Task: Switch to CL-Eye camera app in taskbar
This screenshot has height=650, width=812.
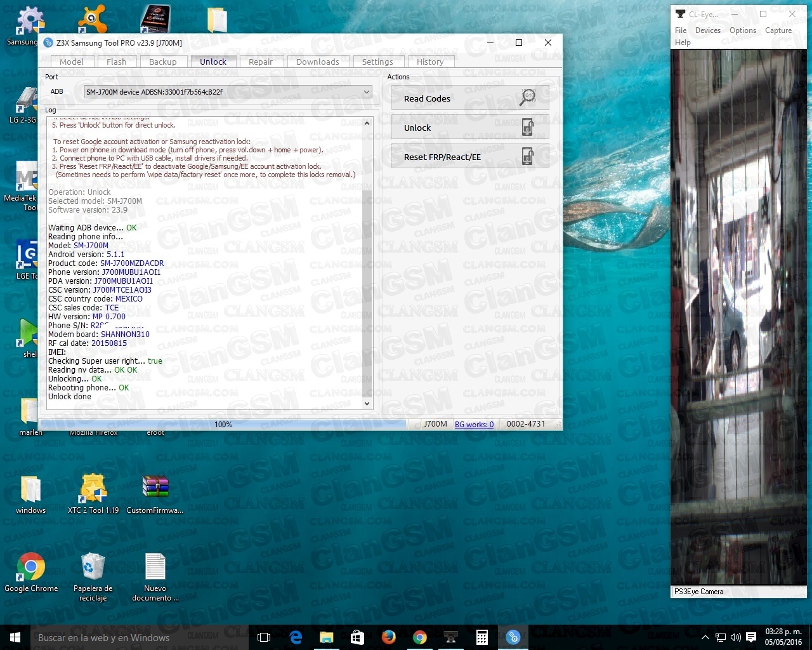Action: (450, 637)
